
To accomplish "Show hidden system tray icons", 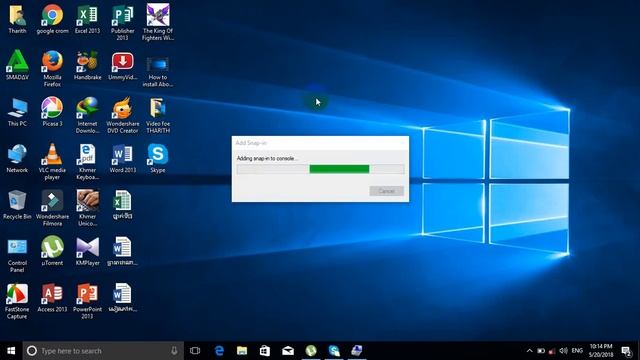I will coord(529,351).
